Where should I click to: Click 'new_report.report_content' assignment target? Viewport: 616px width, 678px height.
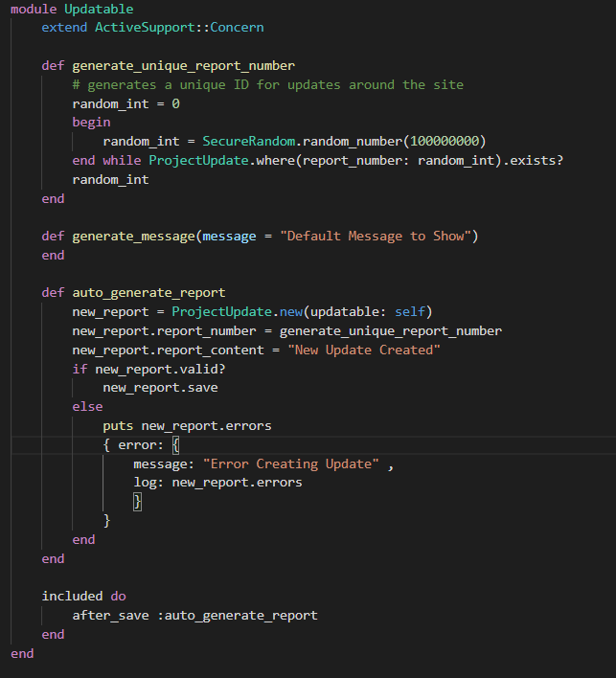pyautogui.click(x=168, y=350)
